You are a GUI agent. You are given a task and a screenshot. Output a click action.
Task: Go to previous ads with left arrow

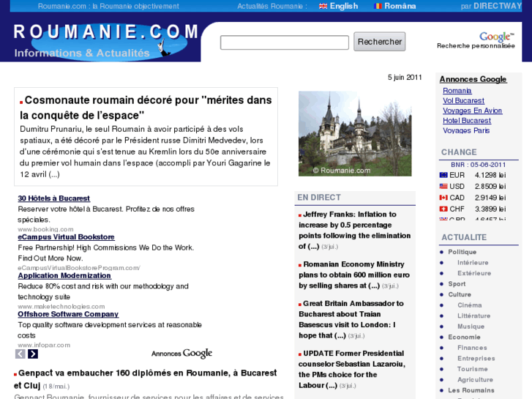[20, 354]
